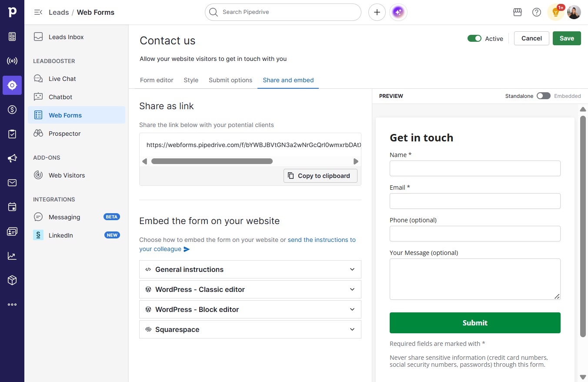
Task: Open Deals via the dollar icon
Action: pos(12,110)
